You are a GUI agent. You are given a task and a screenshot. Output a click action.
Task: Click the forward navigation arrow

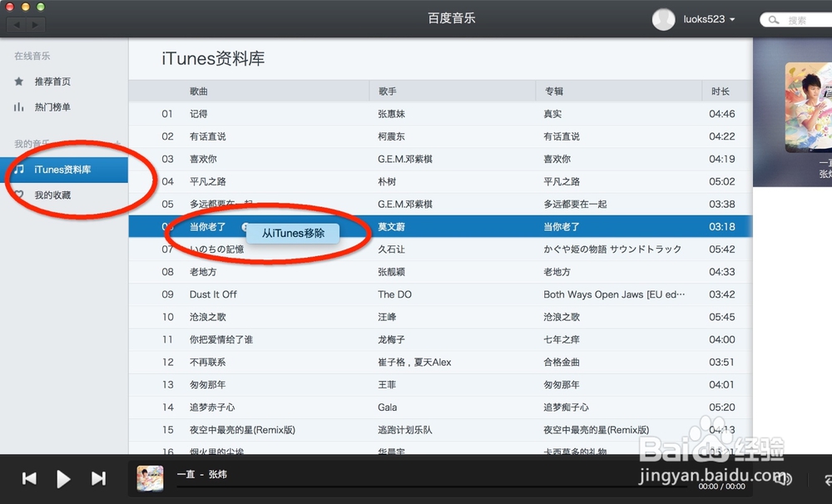tap(36, 24)
